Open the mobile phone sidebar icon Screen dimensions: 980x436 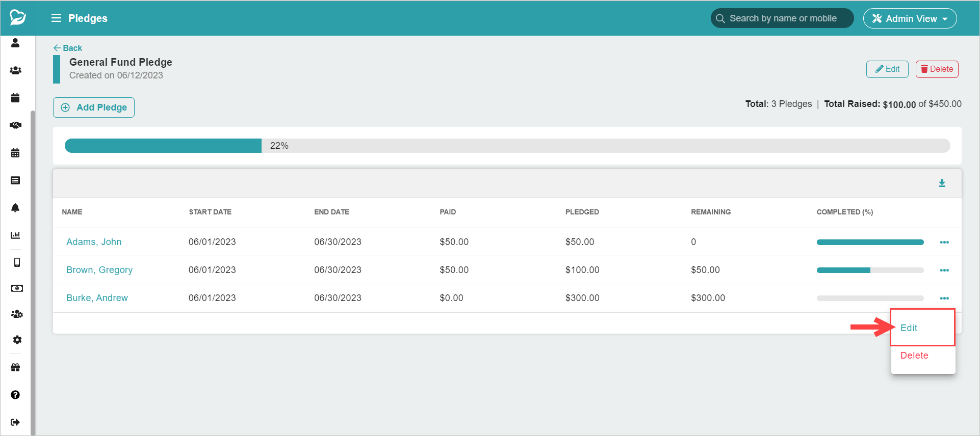click(x=17, y=262)
